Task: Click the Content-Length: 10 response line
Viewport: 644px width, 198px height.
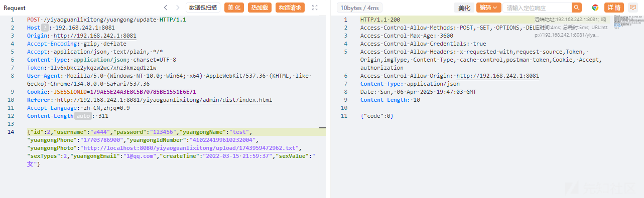Action: pyautogui.click(x=390, y=100)
